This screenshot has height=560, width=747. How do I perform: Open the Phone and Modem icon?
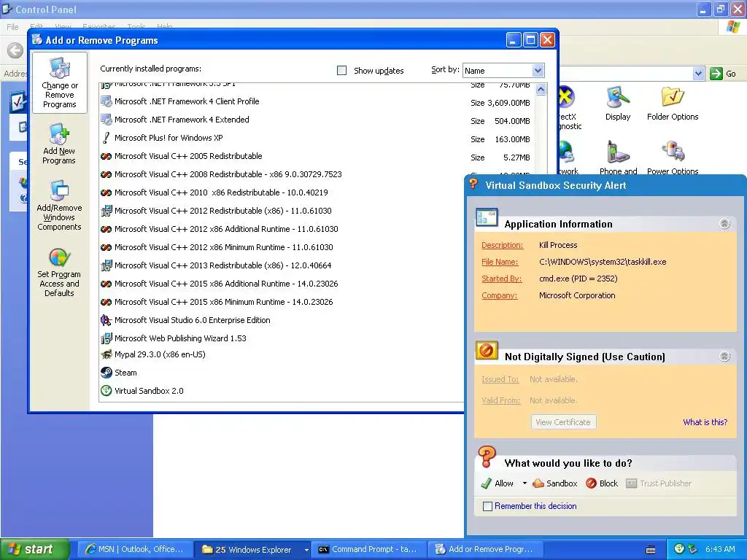pyautogui.click(x=618, y=152)
